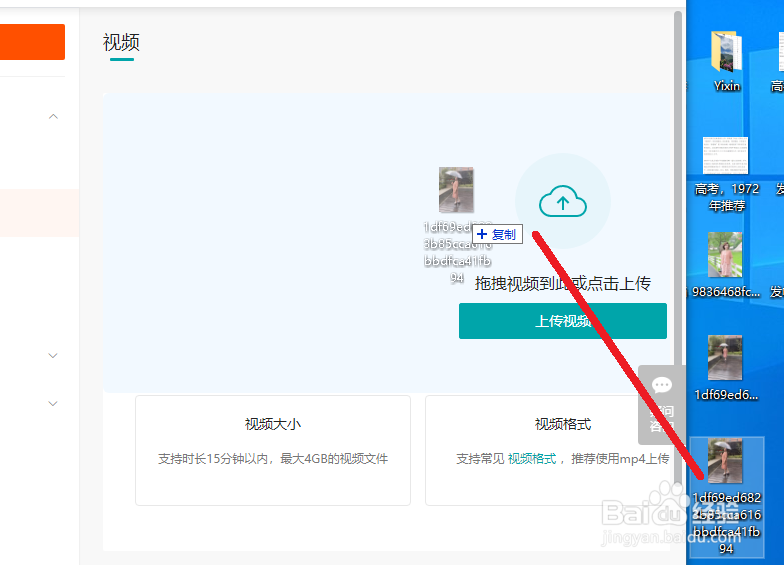Viewport: 784px width, 565px height.
Task: Open the chat consult floating widget
Action: (x=662, y=405)
